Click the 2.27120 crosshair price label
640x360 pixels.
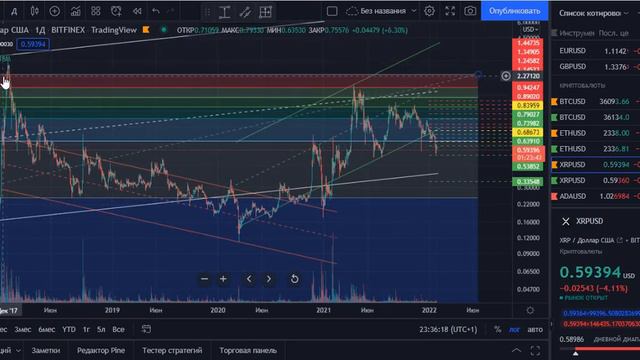pyautogui.click(x=528, y=76)
